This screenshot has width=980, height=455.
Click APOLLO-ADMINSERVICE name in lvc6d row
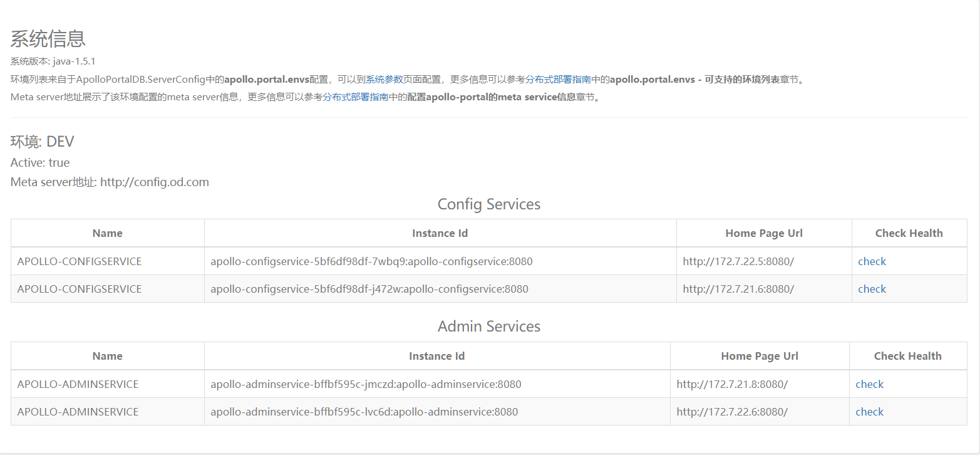coord(78,412)
